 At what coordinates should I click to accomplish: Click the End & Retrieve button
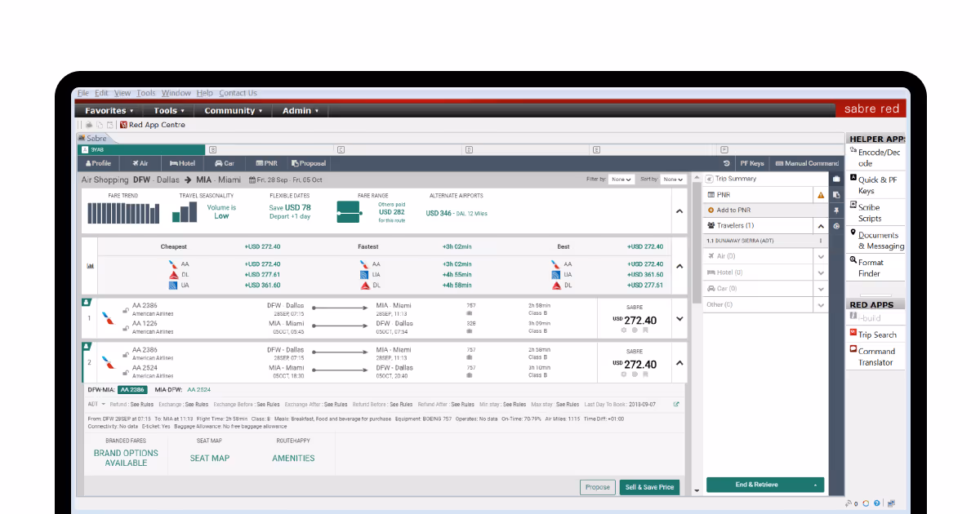click(765, 485)
